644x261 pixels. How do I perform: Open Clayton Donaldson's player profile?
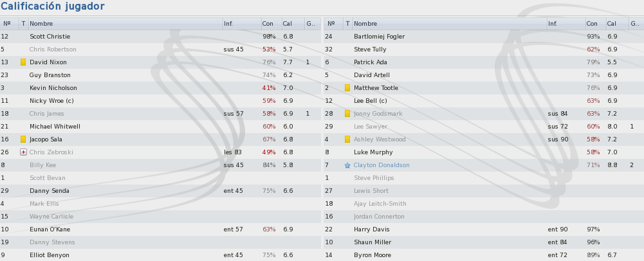click(x=382, y=165)
